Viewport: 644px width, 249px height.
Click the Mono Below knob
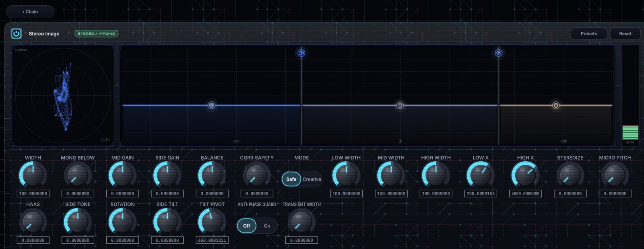pyautogui.click(x=78, y=175)
